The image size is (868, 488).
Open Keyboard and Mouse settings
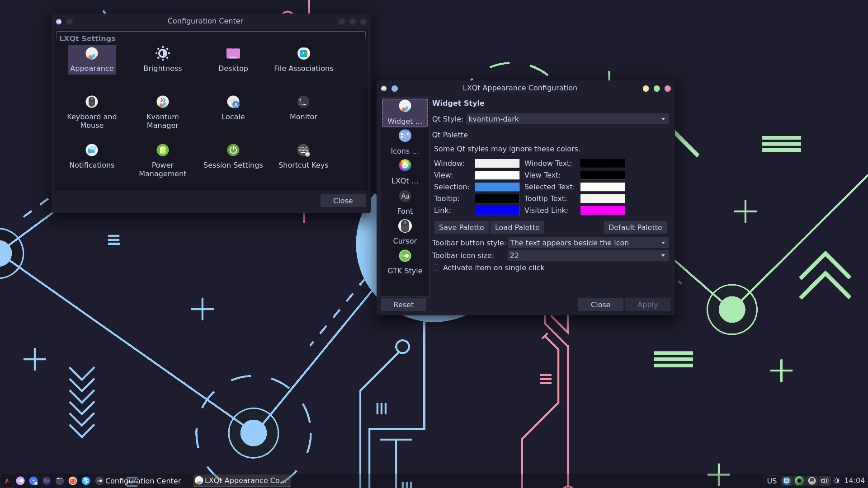[x=92, y=112]
